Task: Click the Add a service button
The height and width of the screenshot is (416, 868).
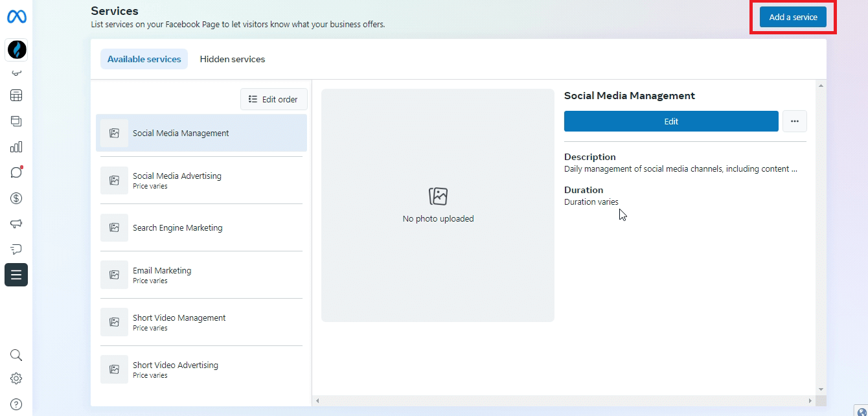Action: click(793, 17)
